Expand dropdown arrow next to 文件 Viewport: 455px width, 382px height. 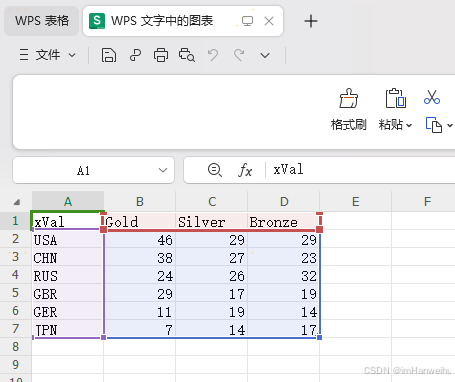(x=72, y=55)
